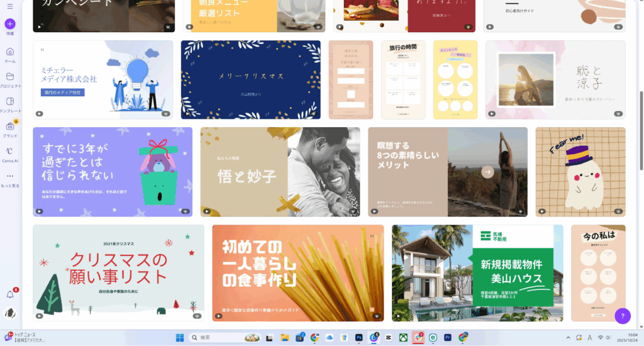Open the メリークリスマス navy template

tap(250, 79)
